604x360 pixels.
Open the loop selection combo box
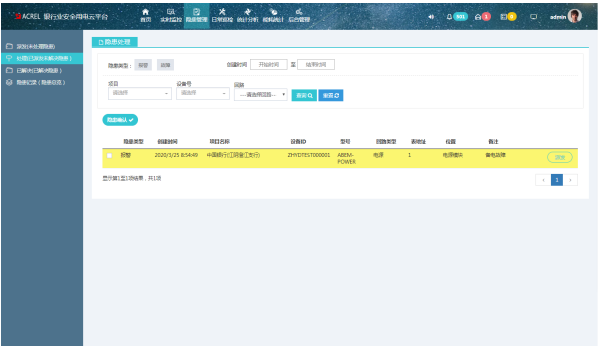(261, 95)
